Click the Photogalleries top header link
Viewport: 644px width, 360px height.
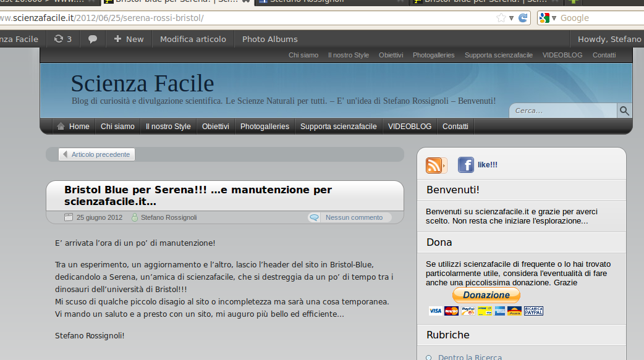pos(434,55)
